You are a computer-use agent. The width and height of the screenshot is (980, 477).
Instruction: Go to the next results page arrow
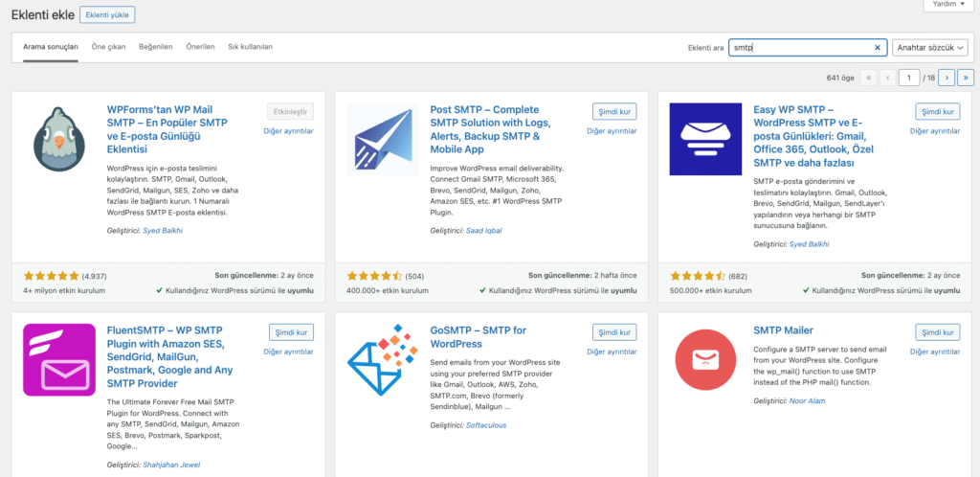pyautogui.click(x=946, y=78)
